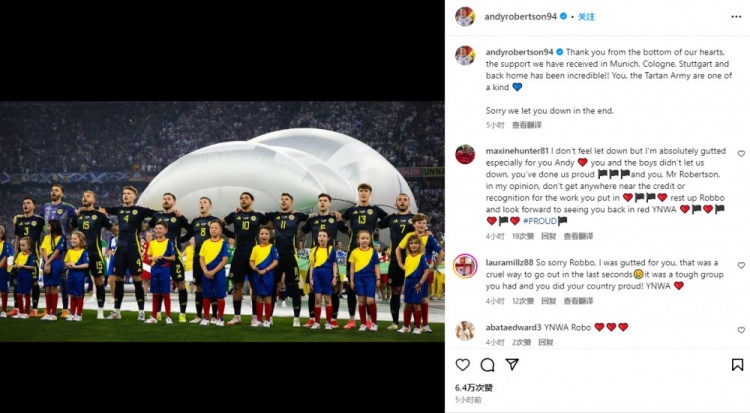750x413 pixels.
Task: Show translation of lauramillz88's comment
Action: coord(578,301)
